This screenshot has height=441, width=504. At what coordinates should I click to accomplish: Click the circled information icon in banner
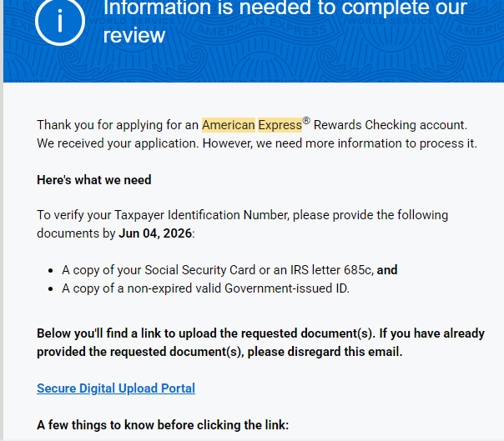tap(60, 21)
